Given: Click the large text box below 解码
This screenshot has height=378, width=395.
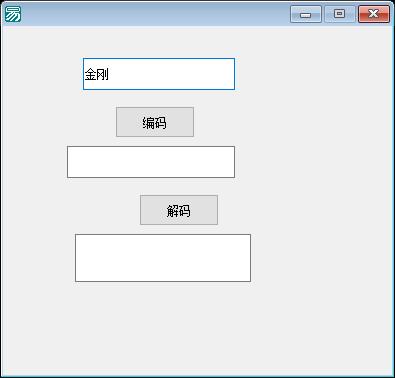Looking at the screenshot, I should [x=163, y=258].
